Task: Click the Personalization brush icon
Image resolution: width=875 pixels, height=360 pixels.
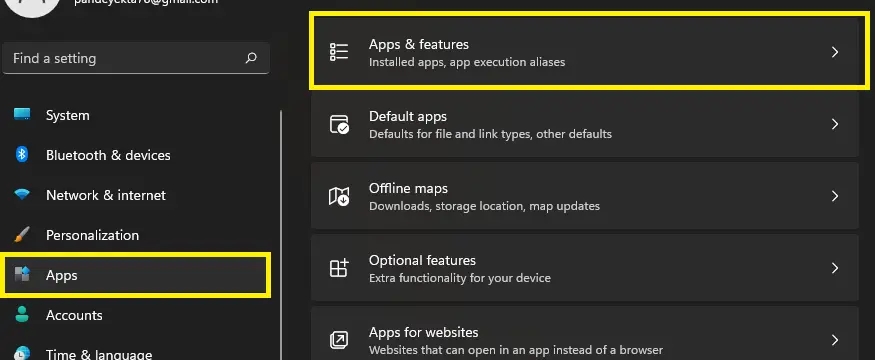Action: coord(22,235)
